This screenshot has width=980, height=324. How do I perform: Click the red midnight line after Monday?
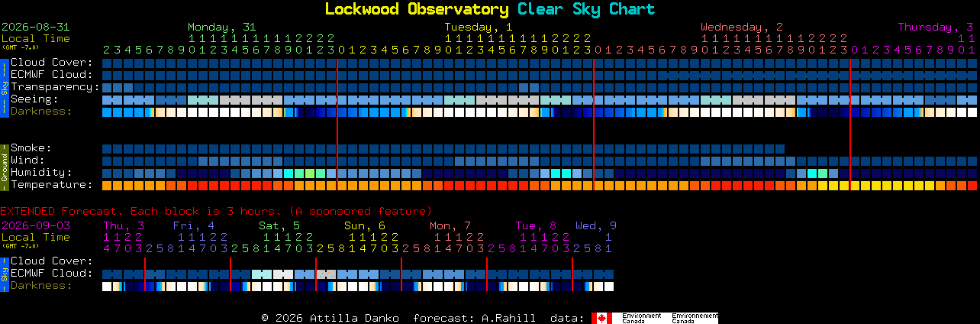[x=337, y=124]
